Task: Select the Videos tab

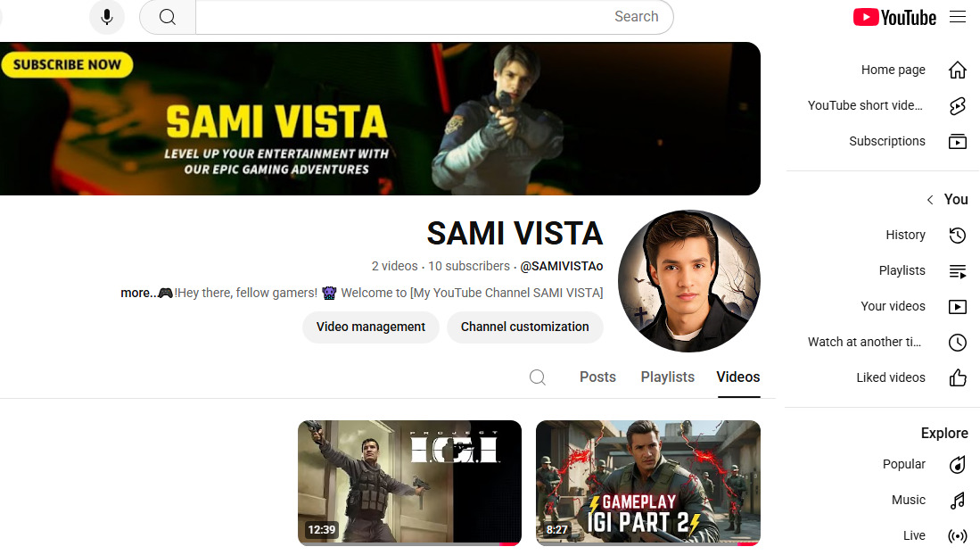Action: (738, 377)
